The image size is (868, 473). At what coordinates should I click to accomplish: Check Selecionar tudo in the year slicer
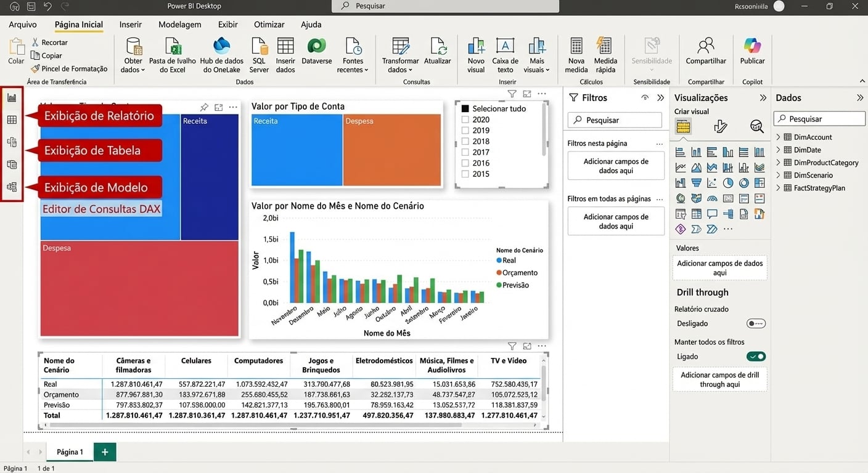click(x=464, y=108)
